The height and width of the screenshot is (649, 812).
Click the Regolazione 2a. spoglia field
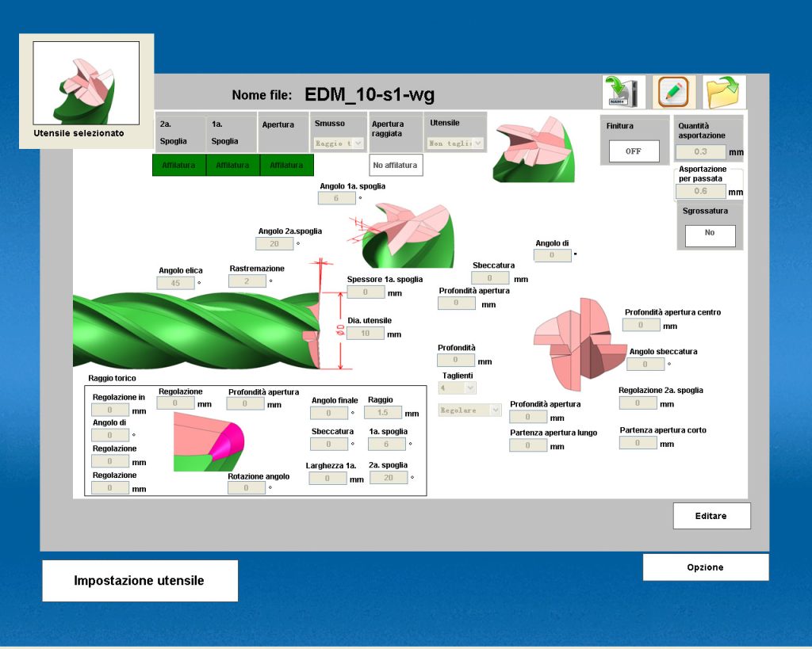click(x=638, y=403)
